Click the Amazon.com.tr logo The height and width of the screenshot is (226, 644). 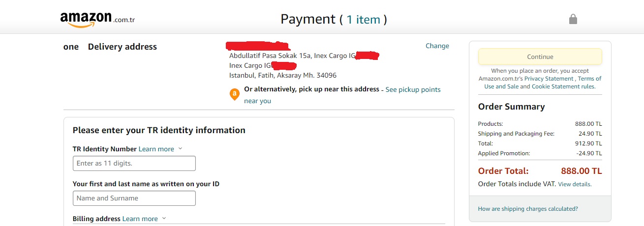click(97, 19)
